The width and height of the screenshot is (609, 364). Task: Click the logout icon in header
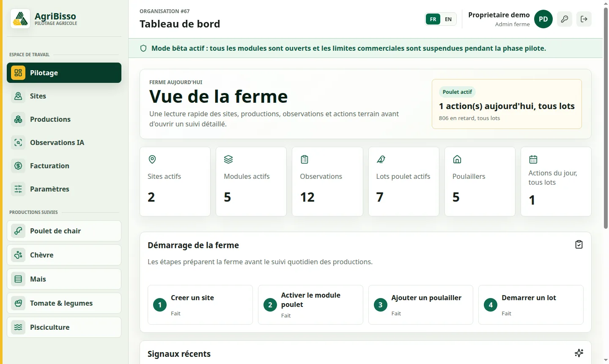point(584,19)
